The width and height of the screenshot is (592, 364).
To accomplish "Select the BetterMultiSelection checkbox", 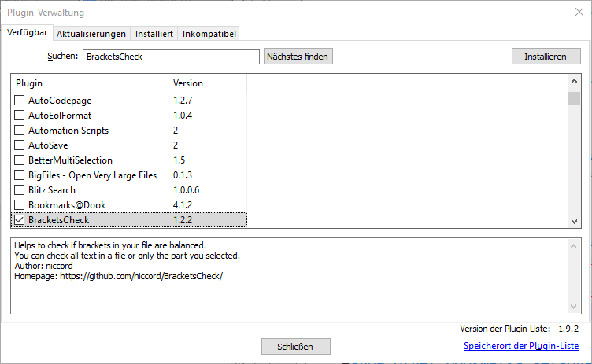I will click(x=19, y=160).
